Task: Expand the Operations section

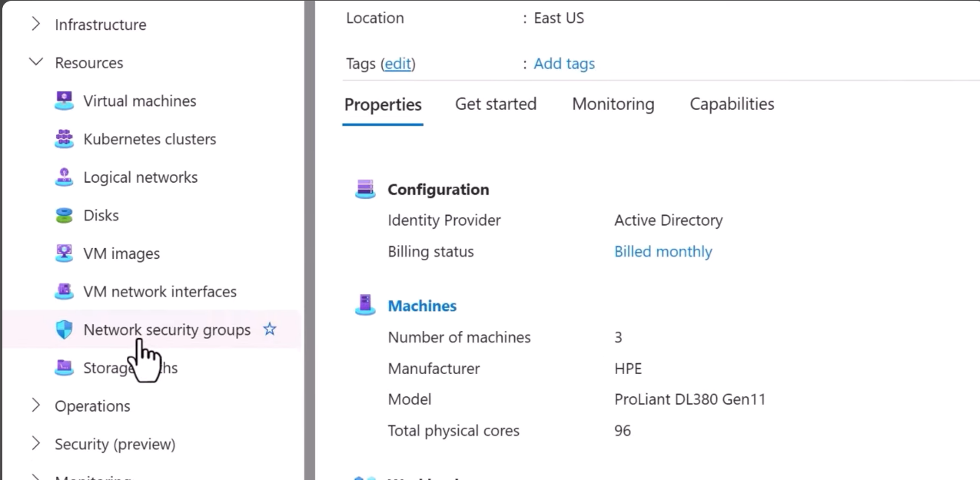Action: pos(35,406)
